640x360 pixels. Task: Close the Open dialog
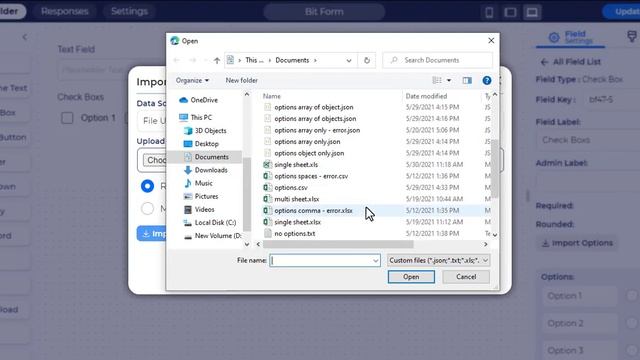(x=491, y=40)
